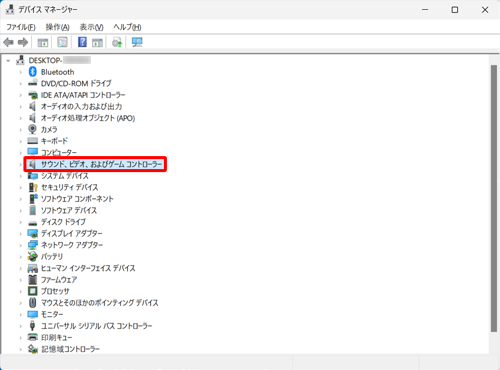The image size is (500, 370).
Task: Expand the ヒューマン インターフェイス デバイス arrow
Action: [x=21, y=268]
